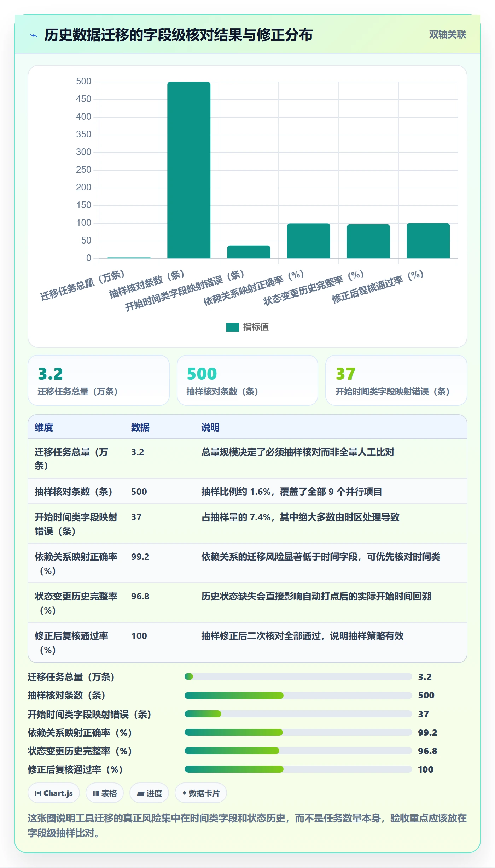
Task: Click the 状态变更历史完整率 chart bar
Action: tap(368, 241)
